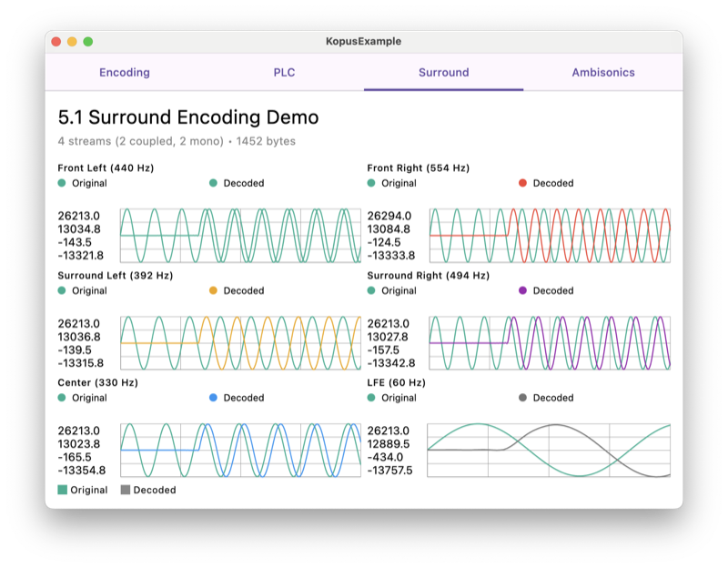Switch to the Encoding tab
Image resolution: width=728 pixels, height=568 pixels.
pyautogui.click(x=125, y=73)
